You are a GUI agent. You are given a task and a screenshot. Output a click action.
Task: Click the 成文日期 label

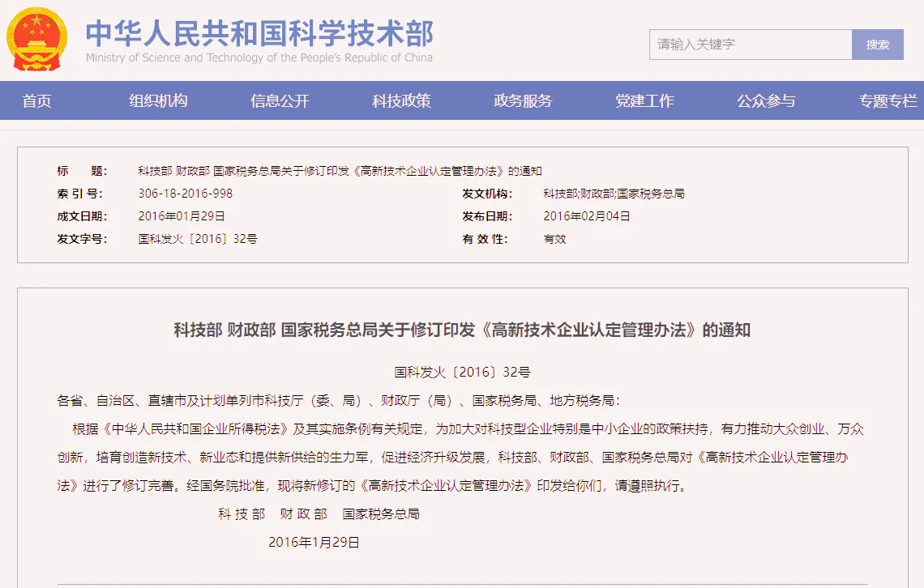(82, 216)
